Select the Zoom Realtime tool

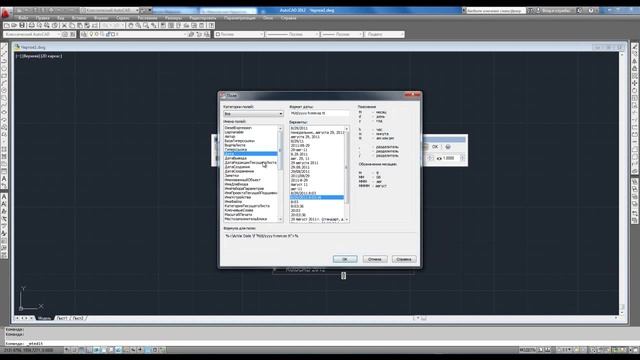coord(138,25)
